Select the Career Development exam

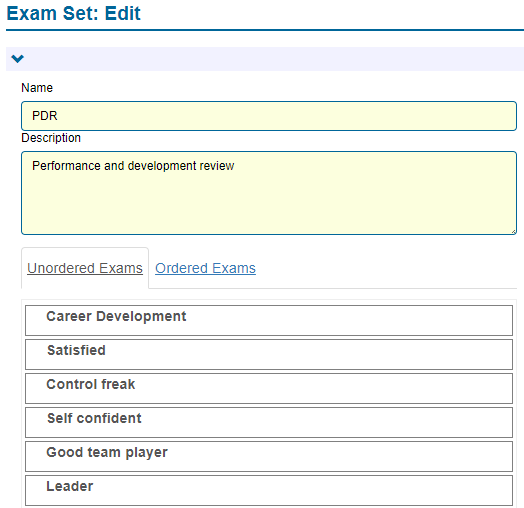pyautogui.click(x=269, y=320)
